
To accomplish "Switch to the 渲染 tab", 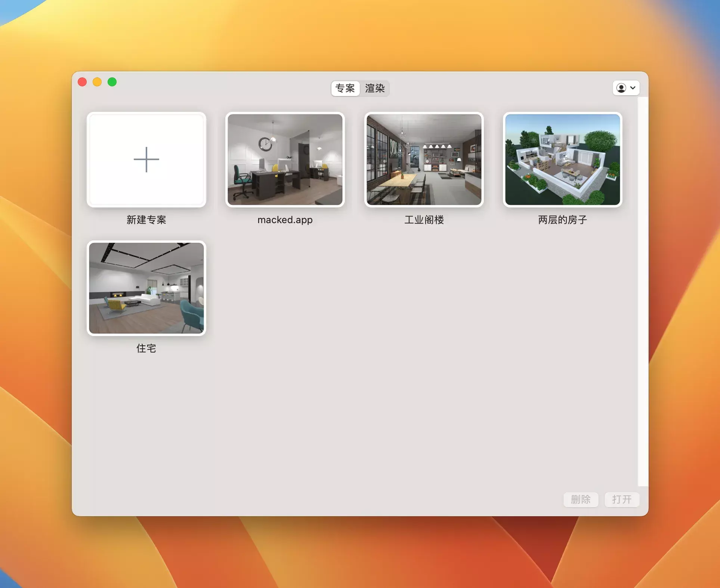I will [x=374, y=88].
